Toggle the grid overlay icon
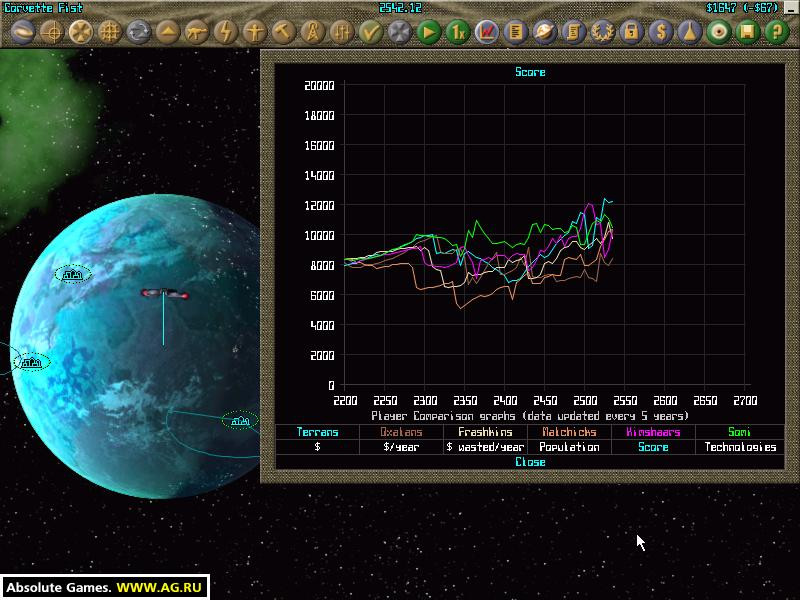Image resolution: width=800 pixels, height=600 pixels. point(110,32)
